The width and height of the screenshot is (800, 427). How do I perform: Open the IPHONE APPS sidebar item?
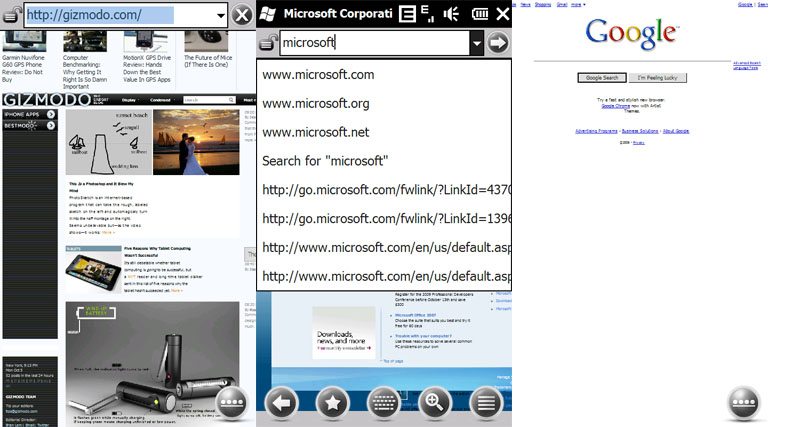(30, 114)
